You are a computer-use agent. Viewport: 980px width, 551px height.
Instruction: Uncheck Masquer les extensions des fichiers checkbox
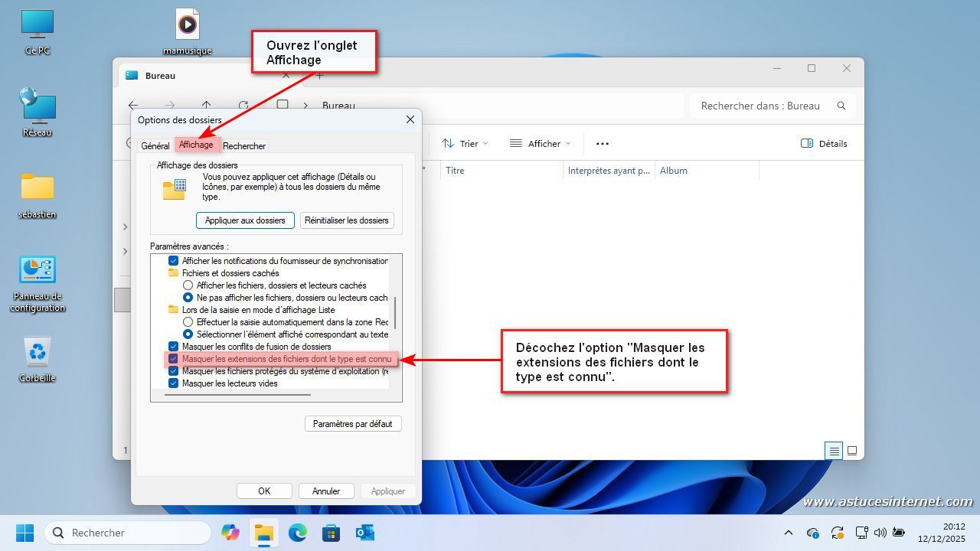coord(173,359)
